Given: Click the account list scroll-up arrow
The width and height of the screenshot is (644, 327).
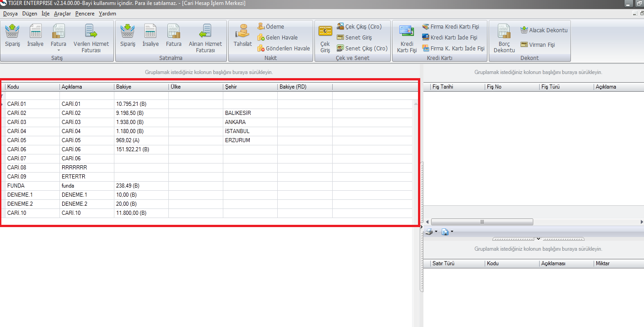Looking at the screenshot, I should (415, 104).
